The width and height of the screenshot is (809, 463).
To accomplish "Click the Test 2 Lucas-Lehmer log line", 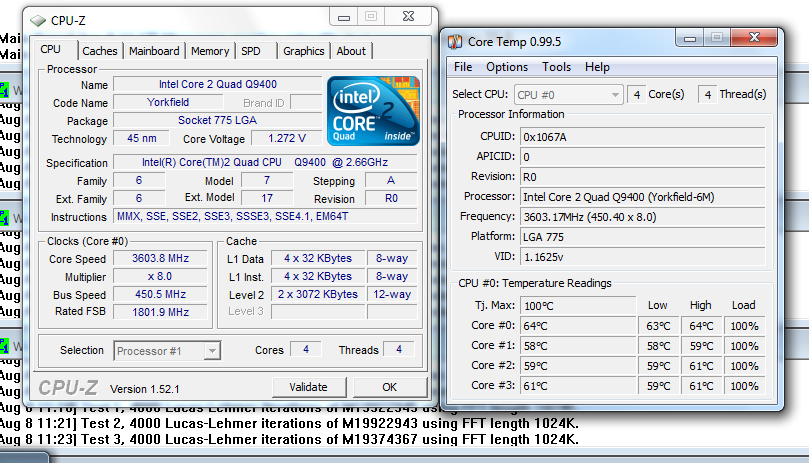I will click(289, 424).
